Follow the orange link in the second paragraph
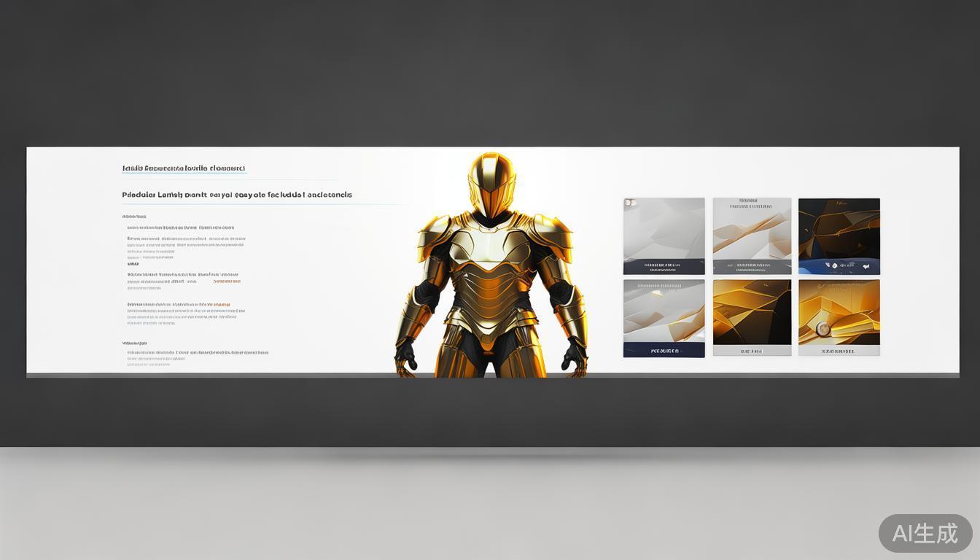This screenshot has height=560, width=980. tap(226, 281)
